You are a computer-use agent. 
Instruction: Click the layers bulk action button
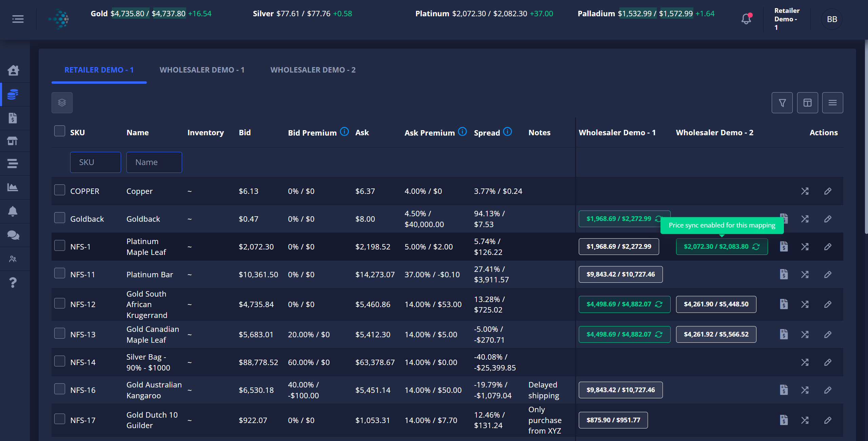click(62, 103)
